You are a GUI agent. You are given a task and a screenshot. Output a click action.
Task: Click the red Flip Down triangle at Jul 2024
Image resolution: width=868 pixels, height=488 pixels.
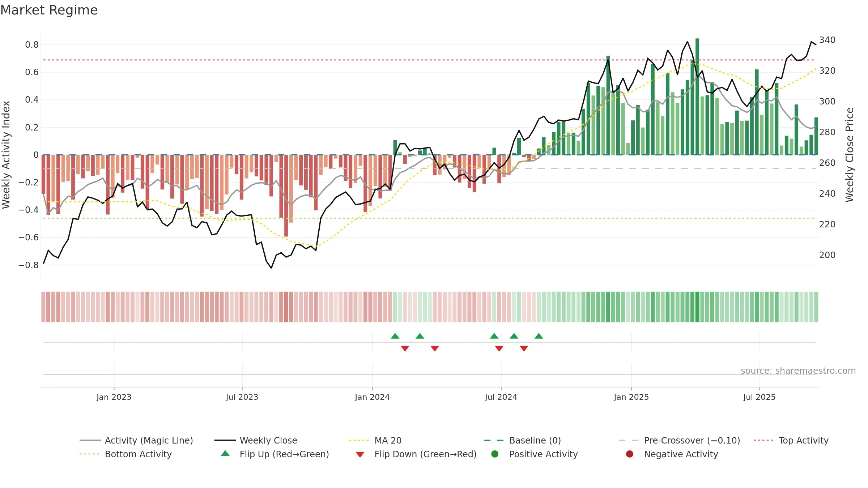click(499, 348)
